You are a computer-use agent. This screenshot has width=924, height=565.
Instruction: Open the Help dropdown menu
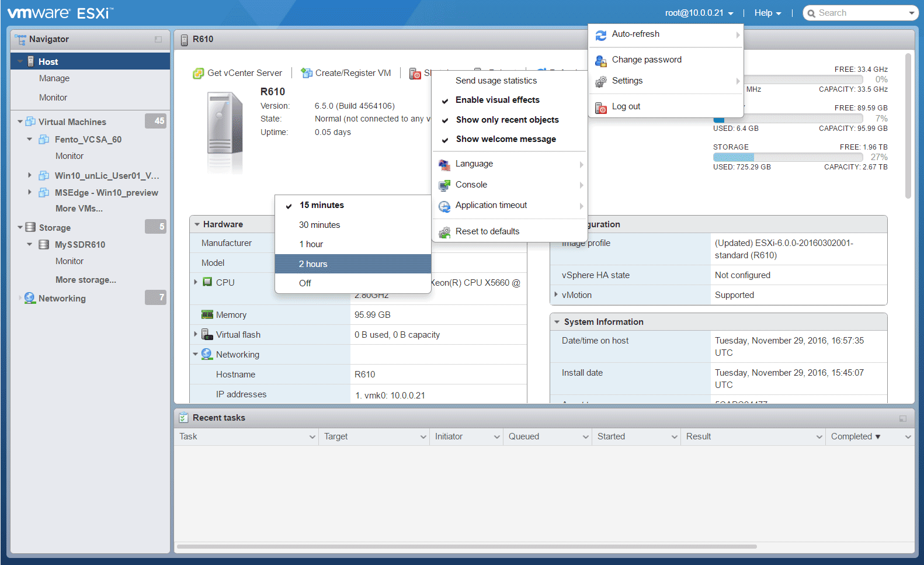tap(767, 13)
